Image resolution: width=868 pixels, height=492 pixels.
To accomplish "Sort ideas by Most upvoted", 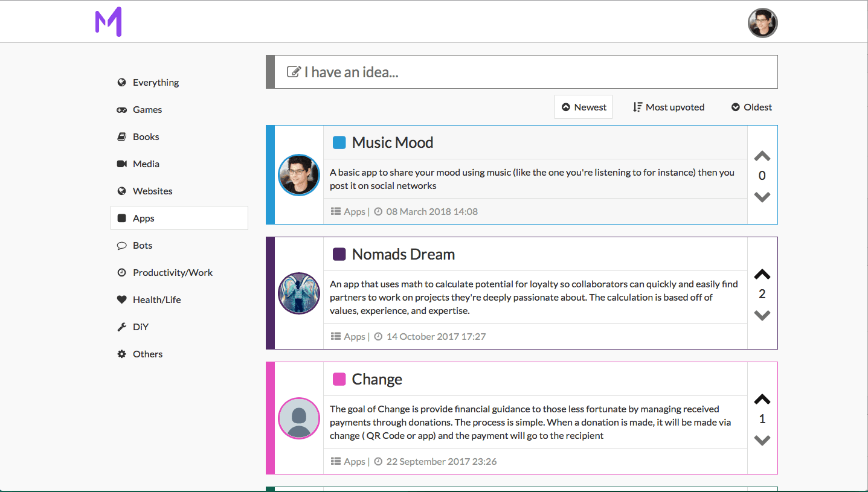I will (669, 107).
